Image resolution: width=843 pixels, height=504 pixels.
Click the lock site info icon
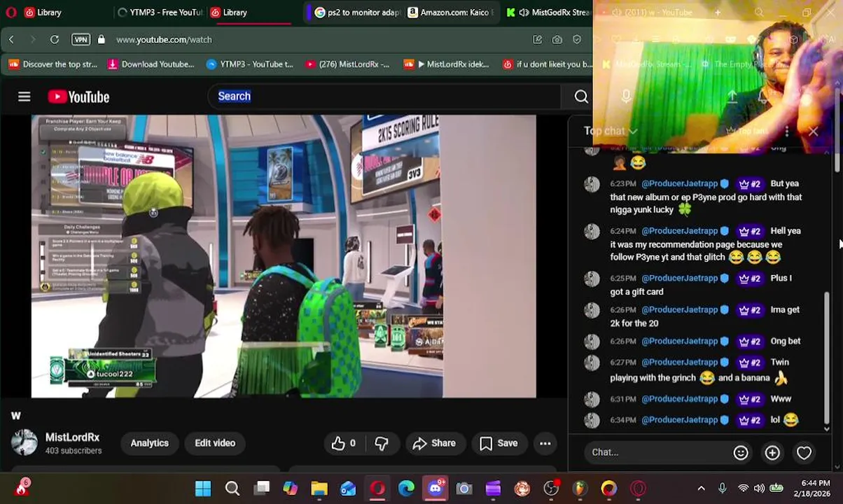(x=101, y=40)
